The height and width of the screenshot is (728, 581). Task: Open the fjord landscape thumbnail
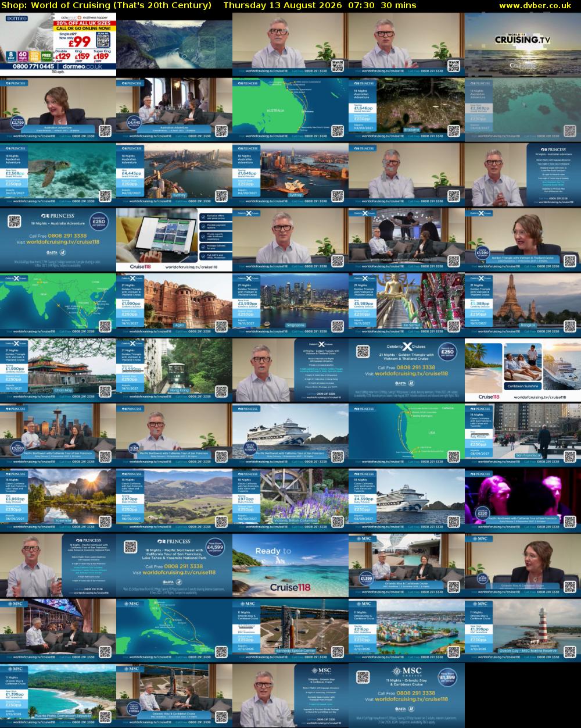174,44
